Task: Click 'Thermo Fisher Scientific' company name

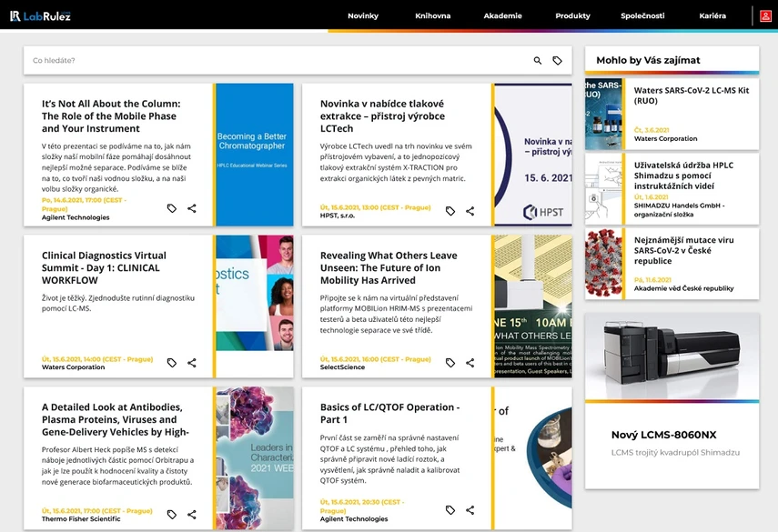Action: (81, 519)
